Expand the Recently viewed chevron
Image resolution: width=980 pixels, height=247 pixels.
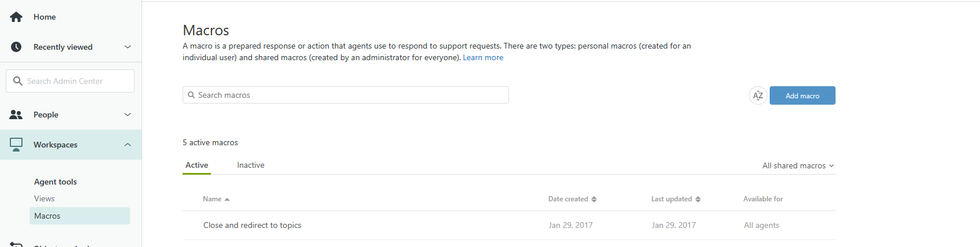click(128, 47)
